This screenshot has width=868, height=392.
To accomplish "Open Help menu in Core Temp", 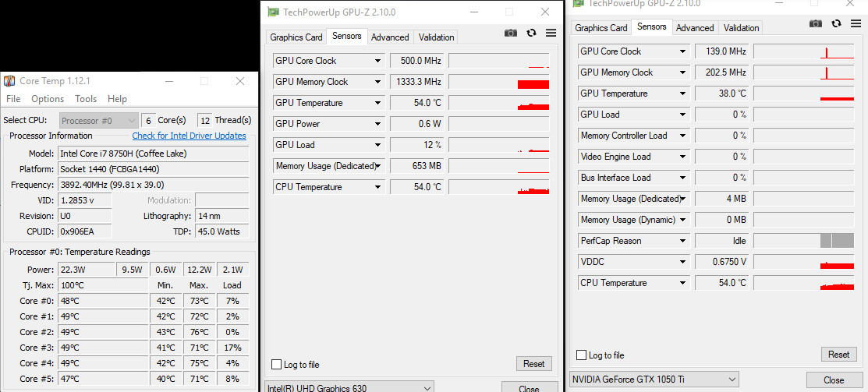I will 117,99.
